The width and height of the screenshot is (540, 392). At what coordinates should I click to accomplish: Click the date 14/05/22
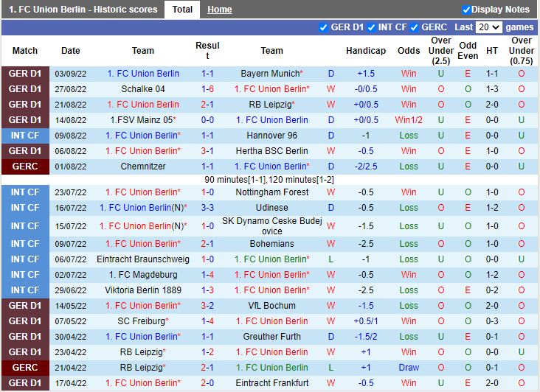pyautogui.click(x=71, y=306)
